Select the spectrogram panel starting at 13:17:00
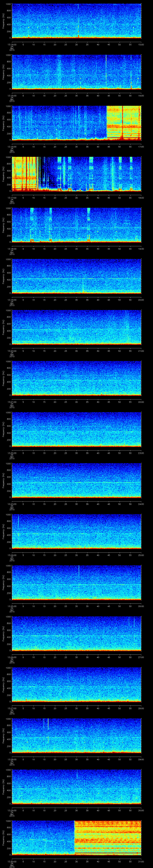The image size is (153, 868). coord(76,174)
